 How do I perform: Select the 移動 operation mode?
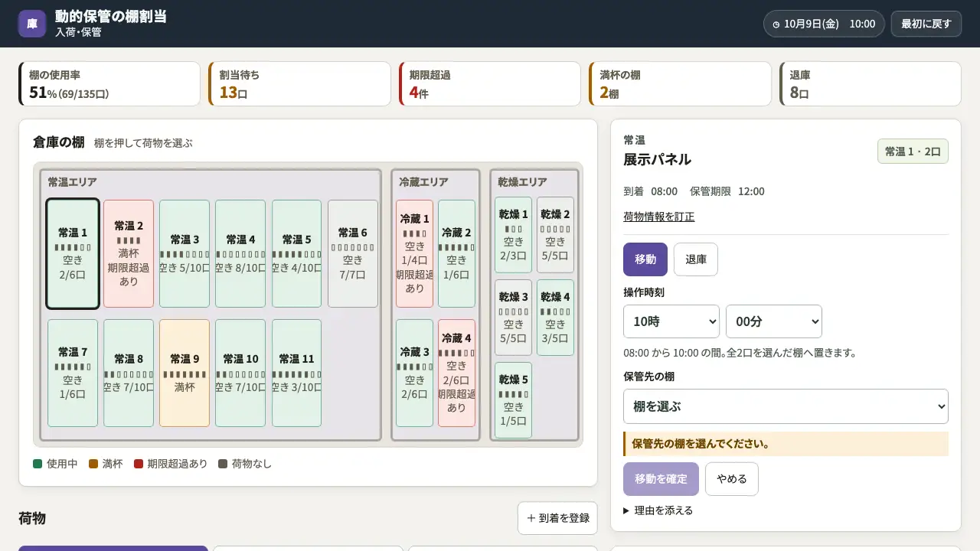click(x=645, y=259)
